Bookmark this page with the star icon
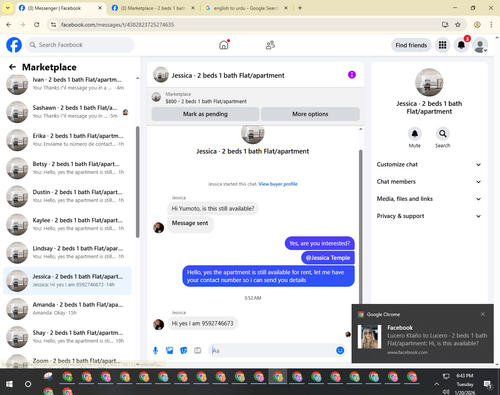This screenshot has height=395, width=500. [458, 24]
